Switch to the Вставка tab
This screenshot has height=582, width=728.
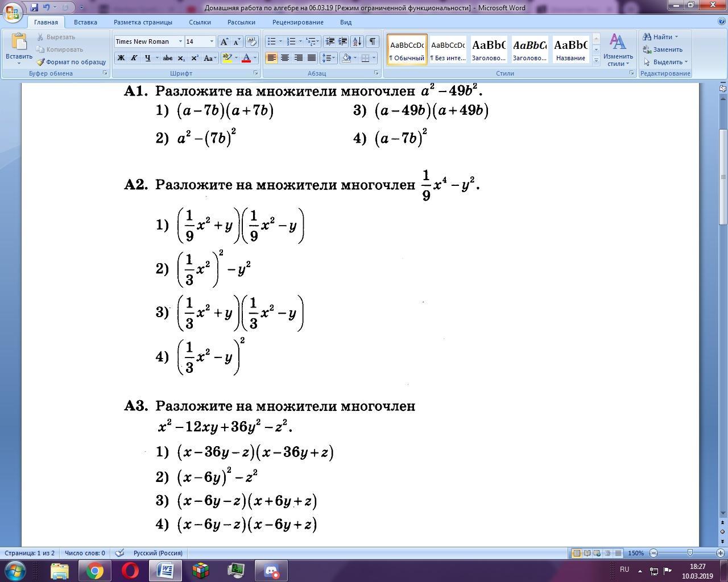point(85,22)
